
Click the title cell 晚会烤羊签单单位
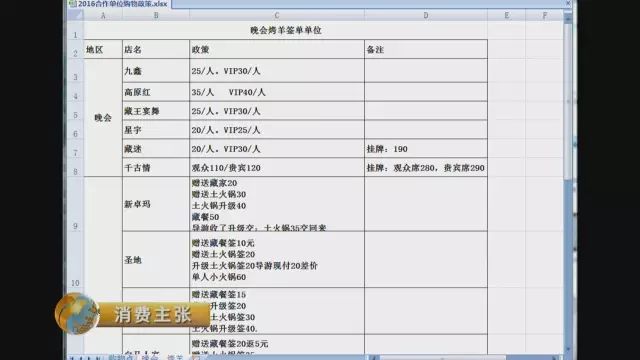pos(286,30)
